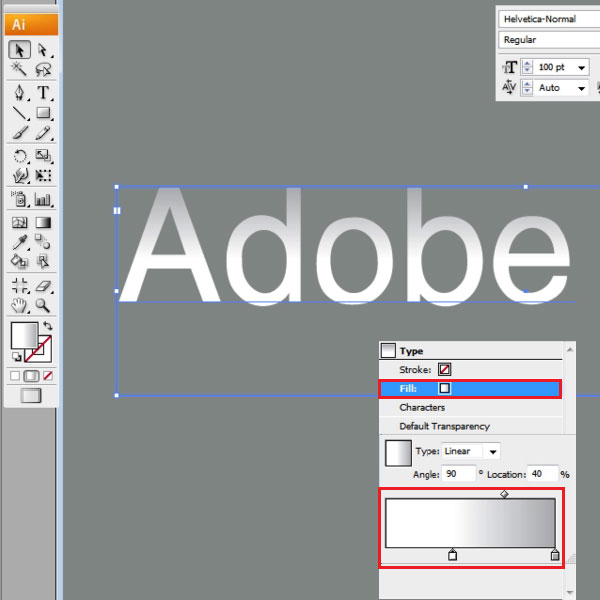Click the Helvetica-Normal font family field
The height and width of the screenshot is (600, 600).
click(x=549, y=19)
